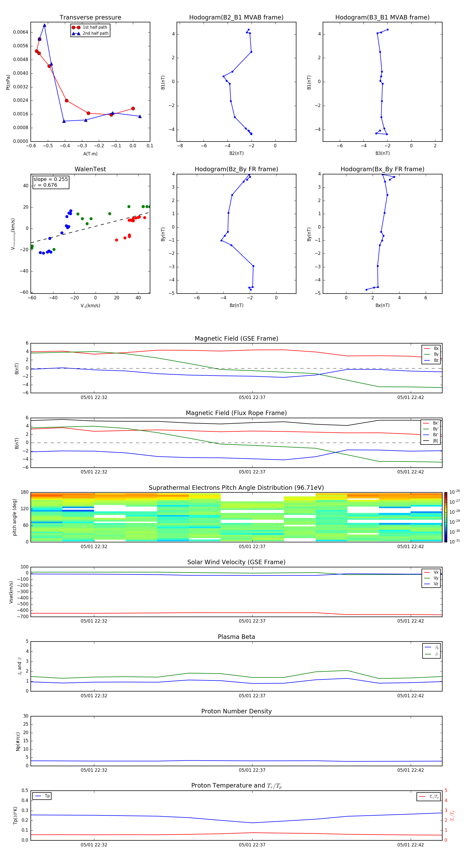The image size is (473, 868).
Task: Click the 'Transverse pressure' plot title
Action: [x=90, y=18]
